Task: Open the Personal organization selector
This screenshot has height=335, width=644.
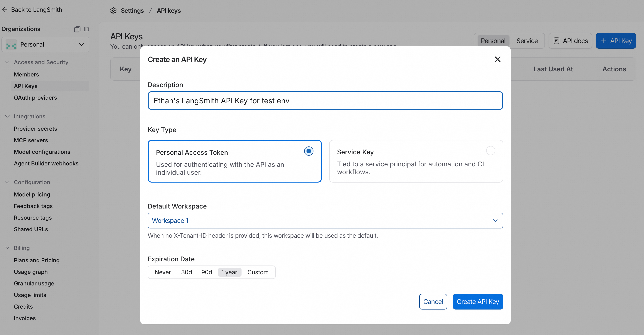Action: point(45,44)
